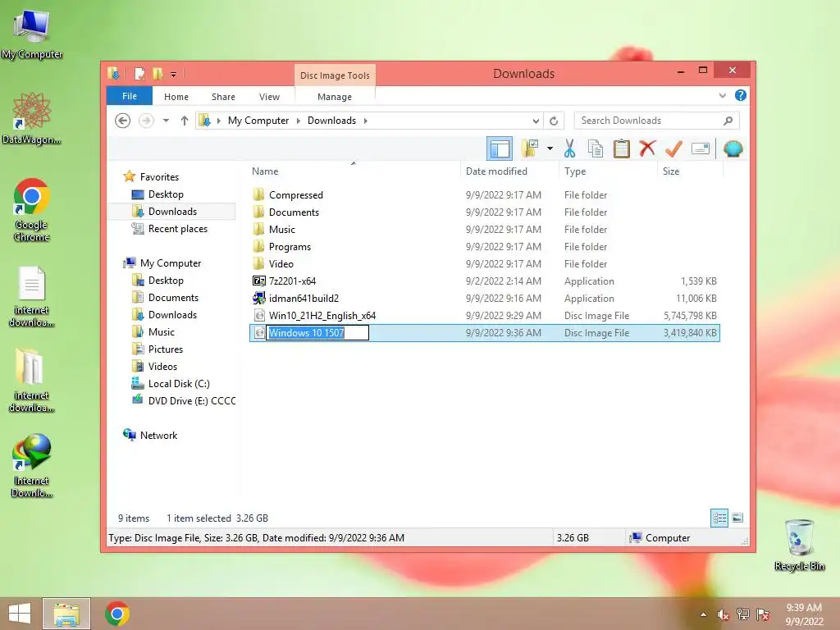Click the red X Delete toolbar icon

[647, 148]
